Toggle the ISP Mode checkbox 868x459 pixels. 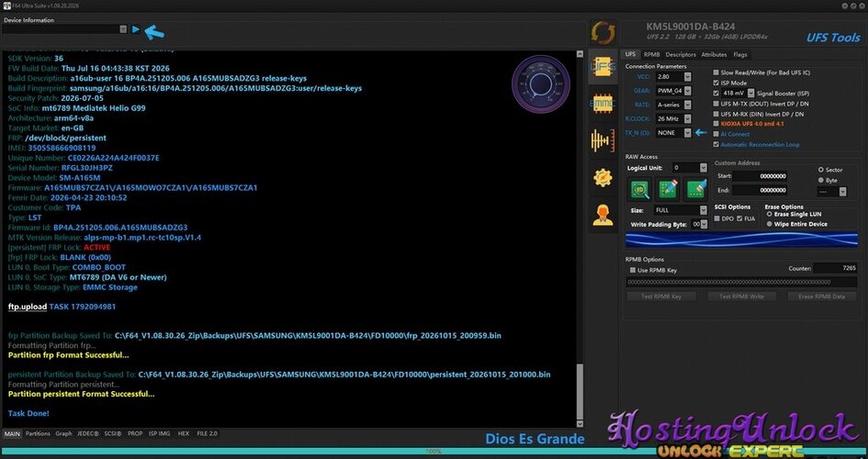(x=716, y=83)
